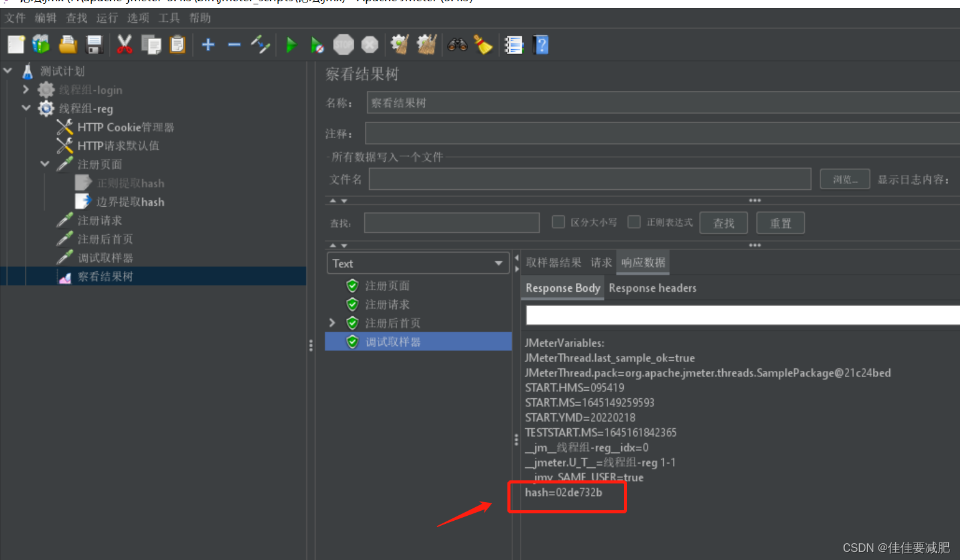This screenshot has width=960, height=560.
Task: Collapse the 注册页面 sampler node
Action: [x=45, y=164]
